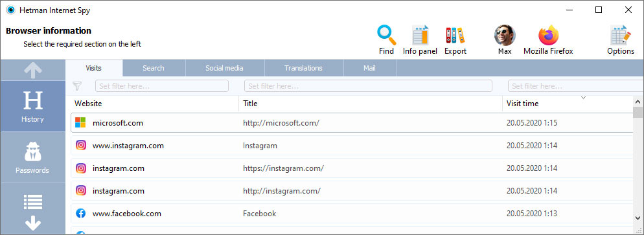Click the filter funnel icon
Image resolution: width=644 pixels, height=235 pixels.
77,85
